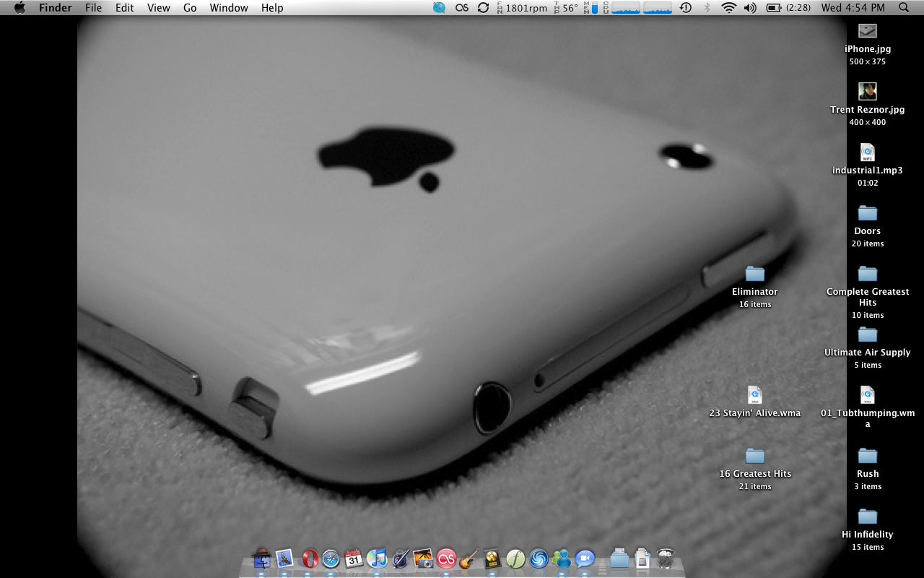This screenshot has height=578, width=924.
Task: Open the Time Machine menu bar icon
Action: pyautogui.click(x=686, y=8)
